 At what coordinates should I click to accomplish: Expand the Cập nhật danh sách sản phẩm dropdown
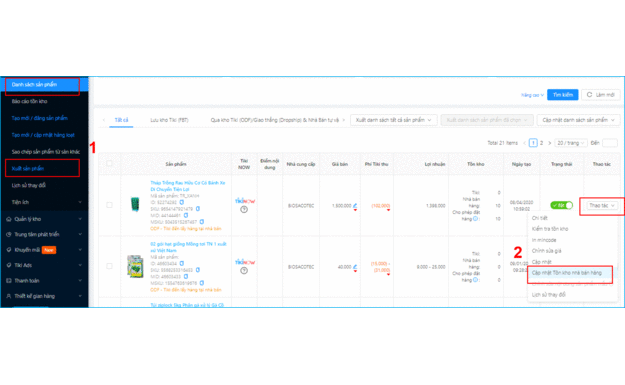click(x=578, y=120)
